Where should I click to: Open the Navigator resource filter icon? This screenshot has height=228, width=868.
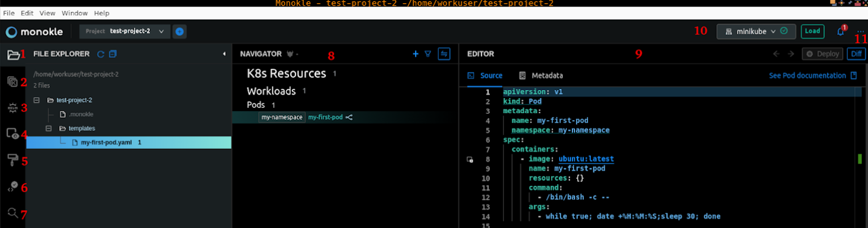click(x=428, y=54)
